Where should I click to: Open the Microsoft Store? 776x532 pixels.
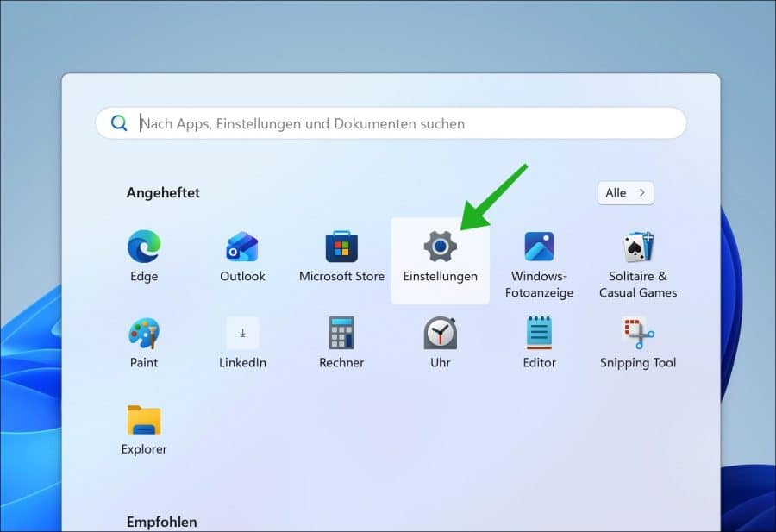341,247
